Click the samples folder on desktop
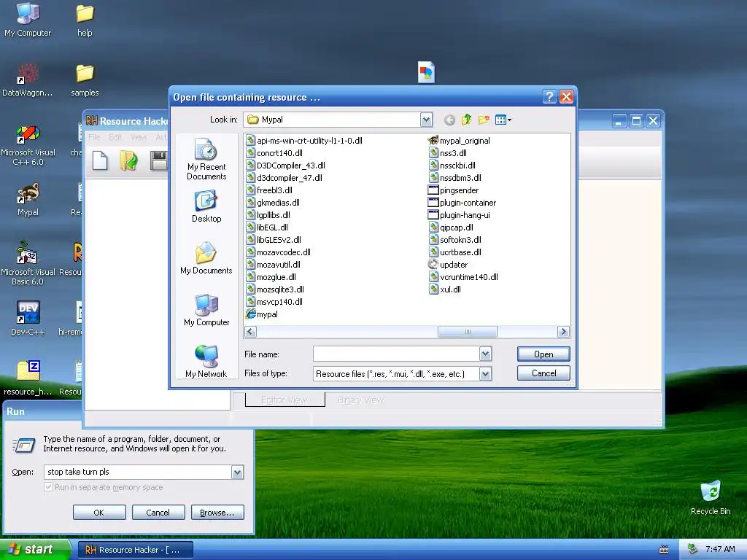 [85, 80]
